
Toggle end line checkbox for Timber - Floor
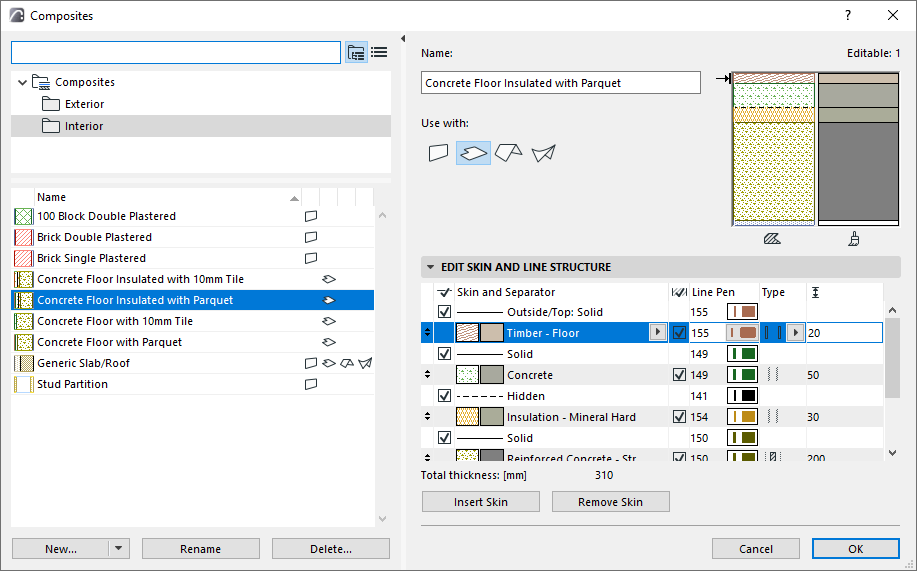(x=679, y=333)
